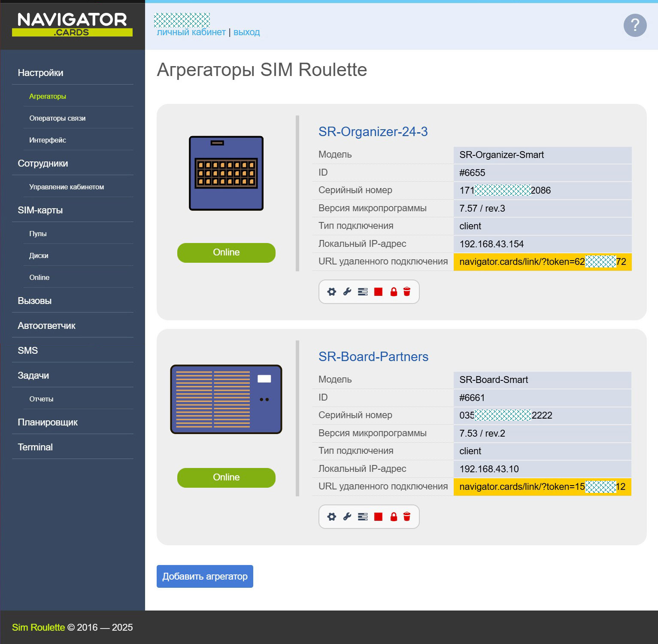658x644 pixels.
Task: Click red lock icon for SR-Board-Partners
Action: coord(394,517)
